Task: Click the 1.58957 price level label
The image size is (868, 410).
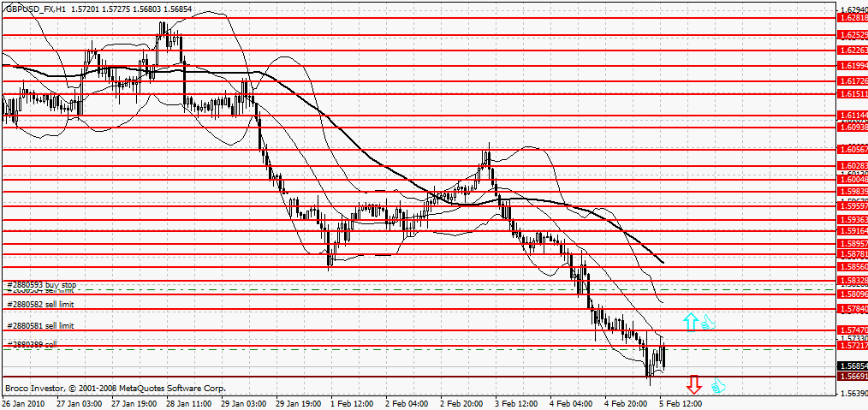Action: pyautogui.click(x=853, y=243)
